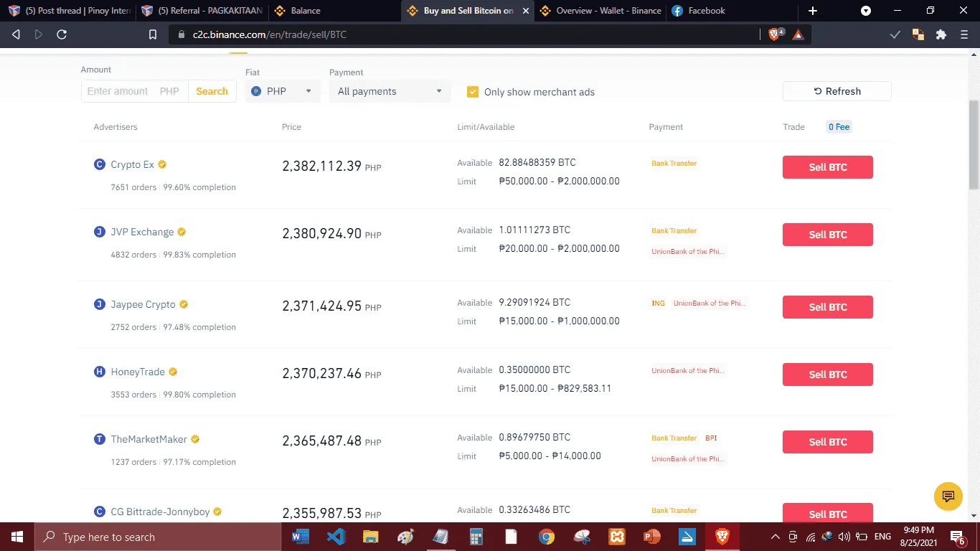Open JVP Exchange advertiser profile
The height and width of the screenshot is (551, 980).
coord(142,232)
